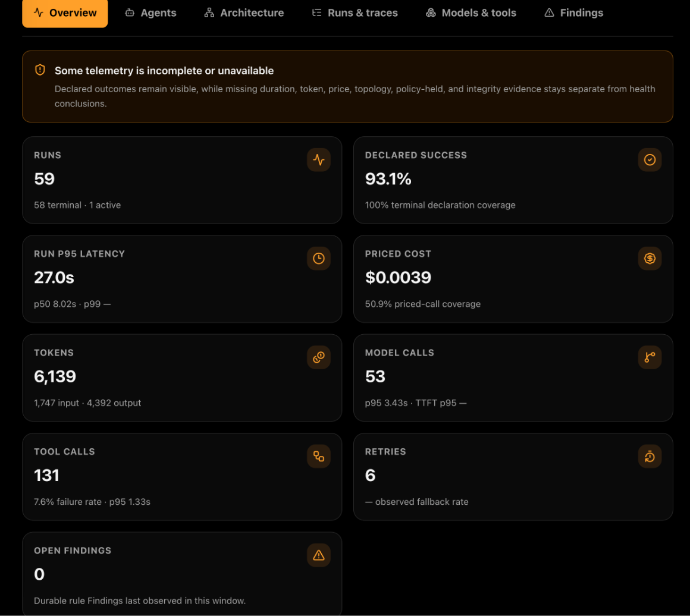The width and height of the screenshot is (690, 616).
Task: Open the Runs & traces tab
Action: 355,12
